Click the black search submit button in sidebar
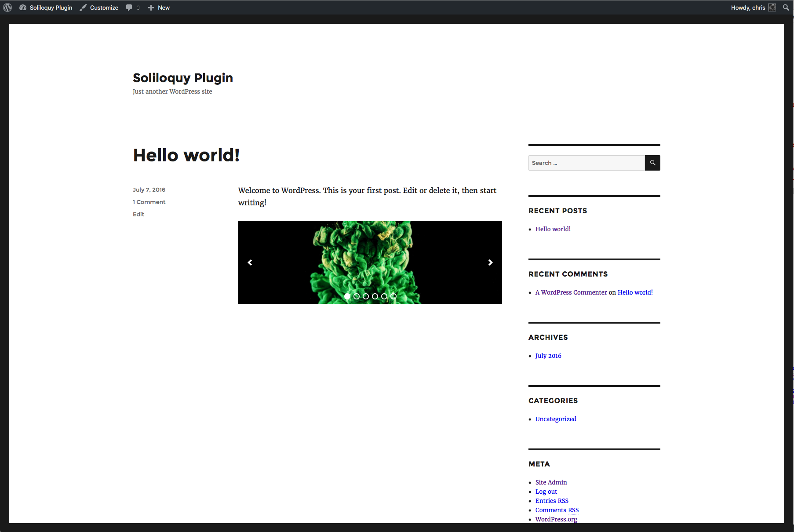794x532 pixels. [x=652, y=163]
